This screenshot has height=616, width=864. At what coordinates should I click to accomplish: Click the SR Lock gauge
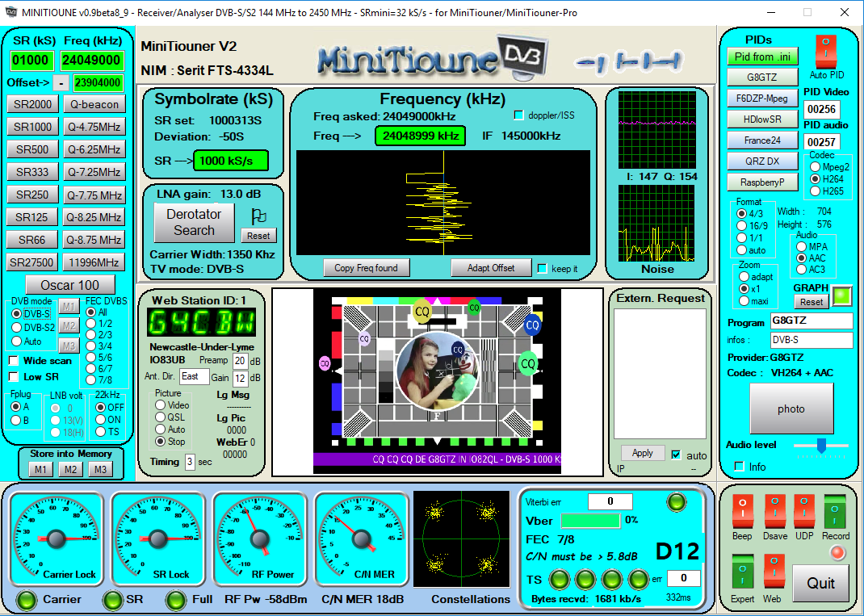158,538
